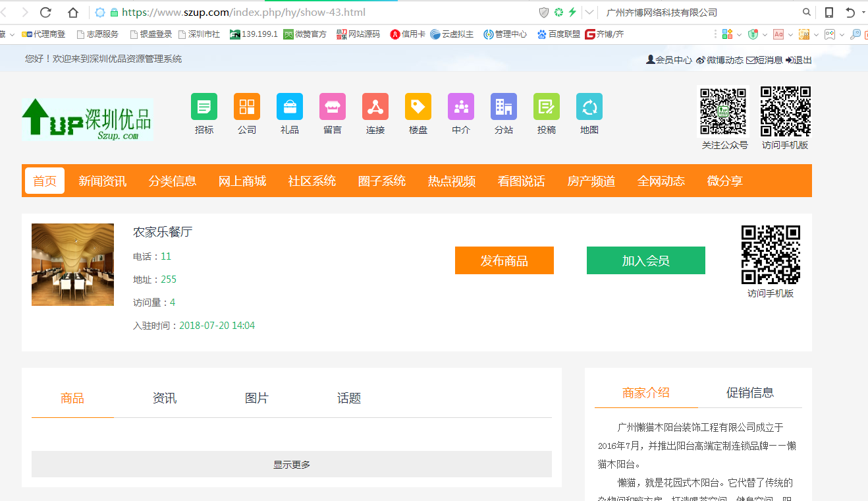Viewport: 868px width, 501px height.
Task: Click the green 加入会员 button
Action: pos(645,260)
